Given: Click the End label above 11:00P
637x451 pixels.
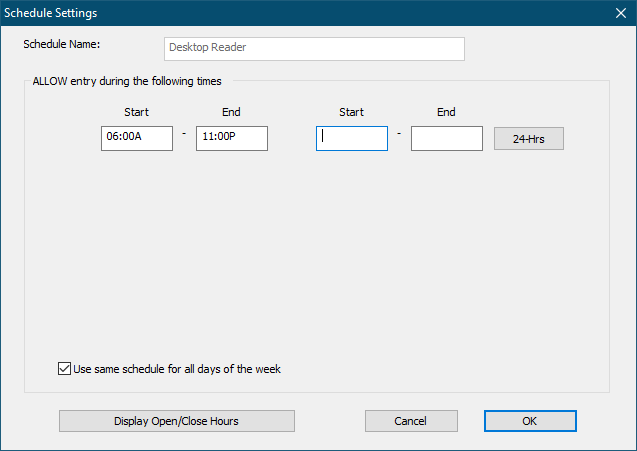Looking at the screenshot, I should click(x=231, y=112).
